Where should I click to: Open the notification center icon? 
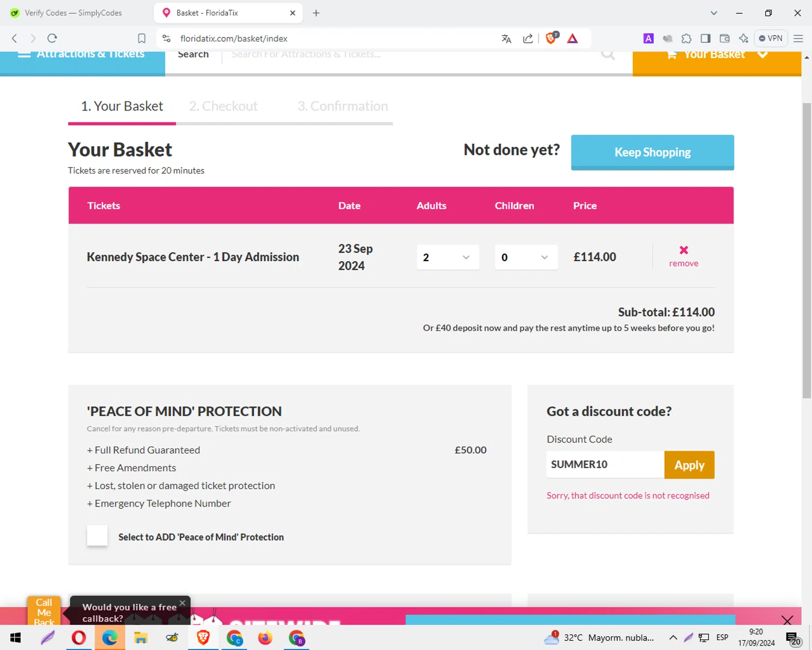point(793,639)
